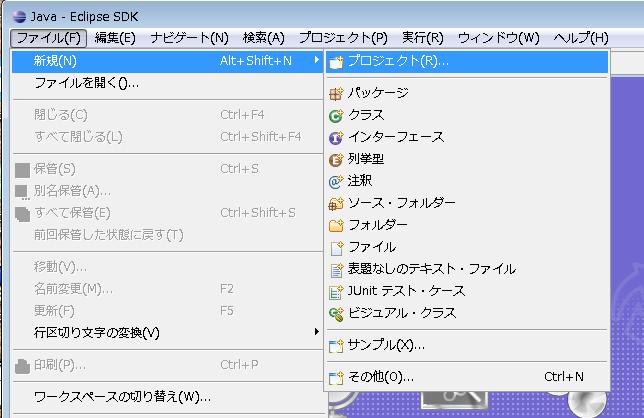Choose インターフェース in New submenu

[x=467, y=137]
